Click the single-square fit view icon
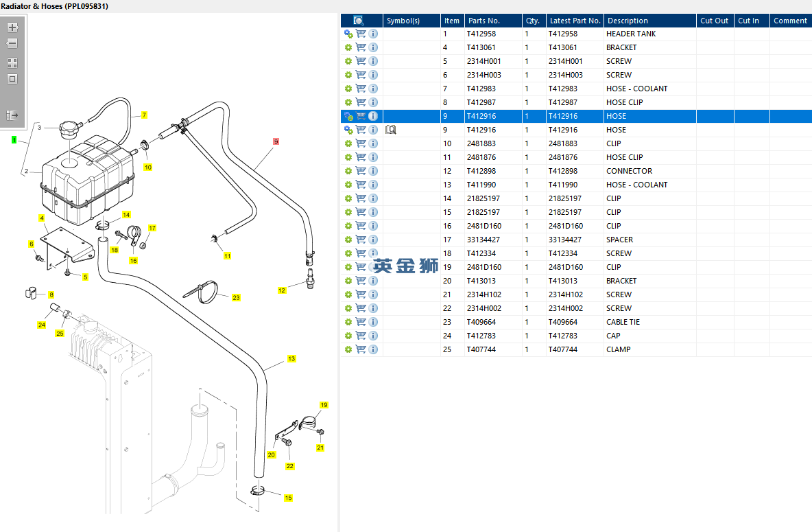Viewport: 812px width, 532px height. coord(12,79)
